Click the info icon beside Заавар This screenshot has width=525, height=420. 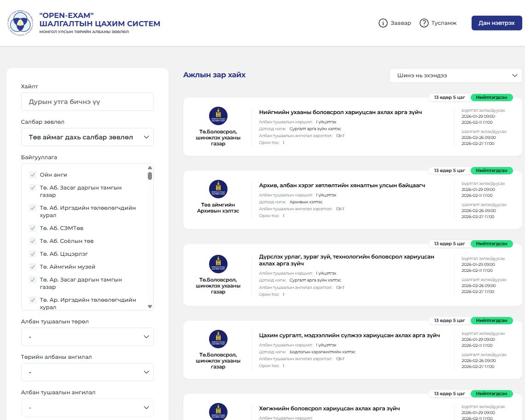383,23
